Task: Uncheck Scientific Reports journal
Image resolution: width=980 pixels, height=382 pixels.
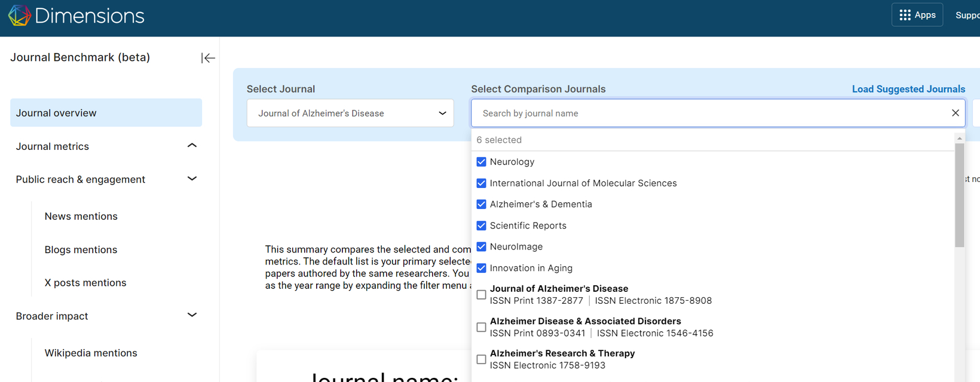Action: coord(481,226)
